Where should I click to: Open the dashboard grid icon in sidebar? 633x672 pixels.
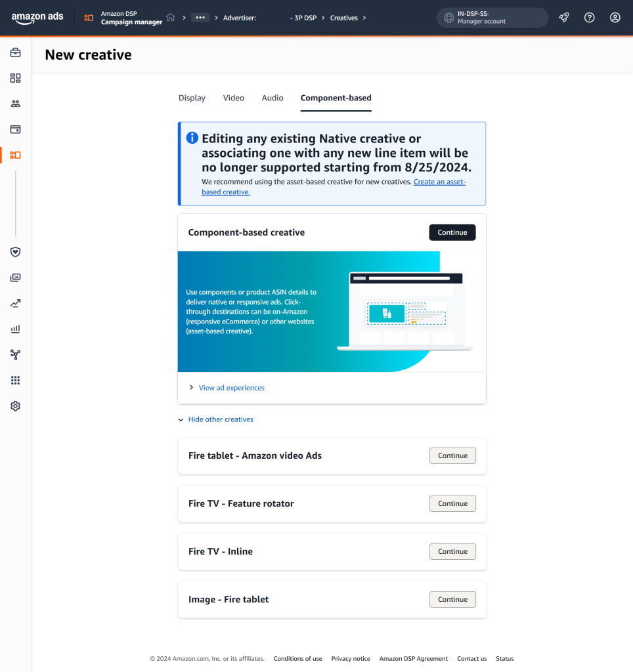point(16,78)
